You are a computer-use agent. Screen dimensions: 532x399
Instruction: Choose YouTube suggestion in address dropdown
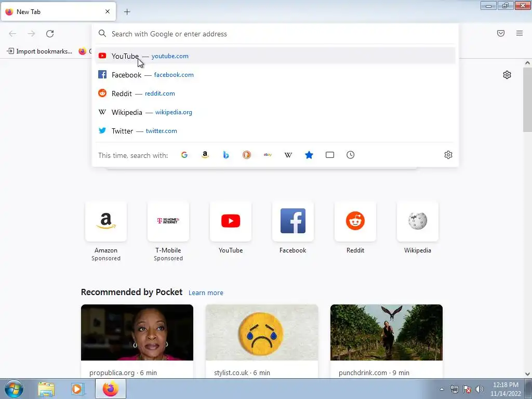tap(275, 56)
